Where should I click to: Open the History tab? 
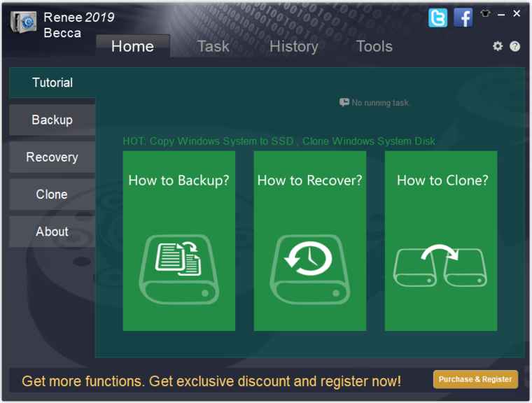(294, 46)
